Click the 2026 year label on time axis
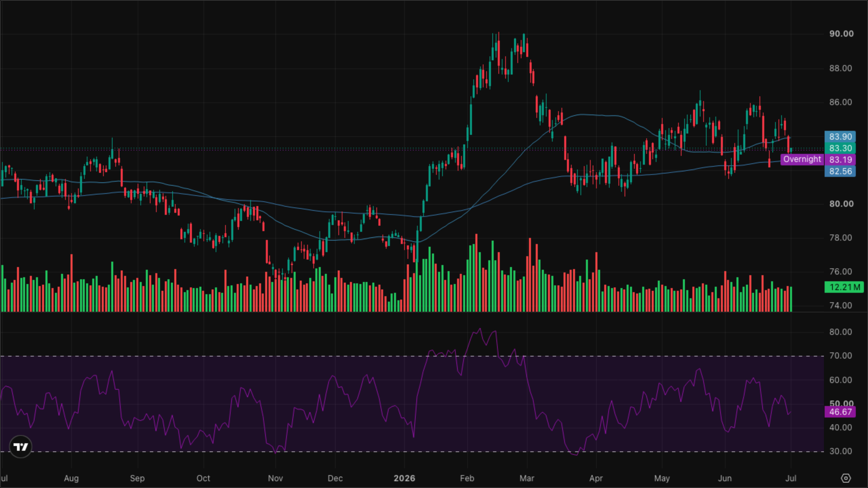 coord(404,478)
